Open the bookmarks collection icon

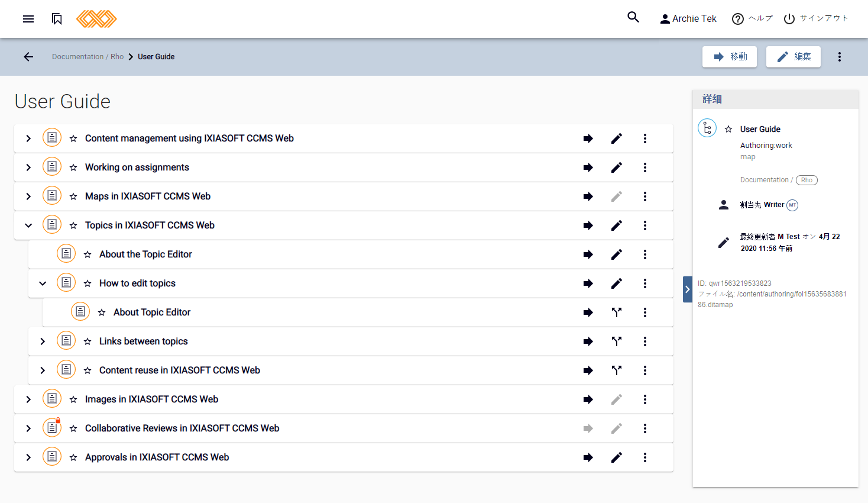pyautogui.click(x=57, y=19)
